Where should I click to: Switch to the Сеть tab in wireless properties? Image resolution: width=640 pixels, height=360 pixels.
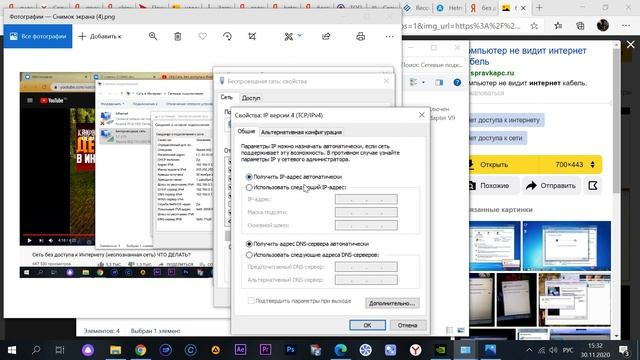tap(227, 98)
